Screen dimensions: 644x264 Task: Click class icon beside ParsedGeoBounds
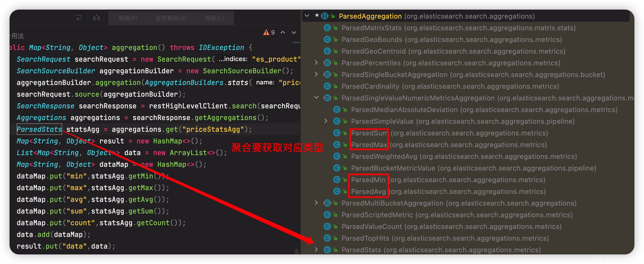[x=327, y=39]
